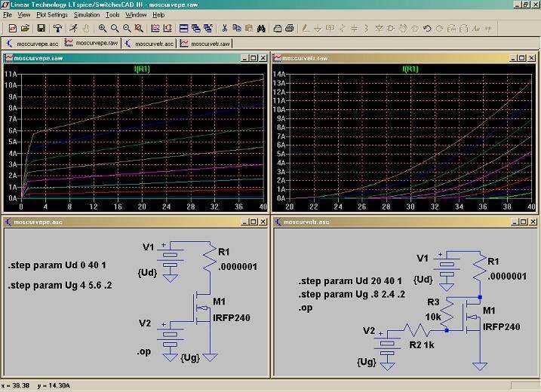Open the Tools menu
Image resolution: width=541 pixels, height=392 pixels.
pyautogui.click(x=112, y=15)
